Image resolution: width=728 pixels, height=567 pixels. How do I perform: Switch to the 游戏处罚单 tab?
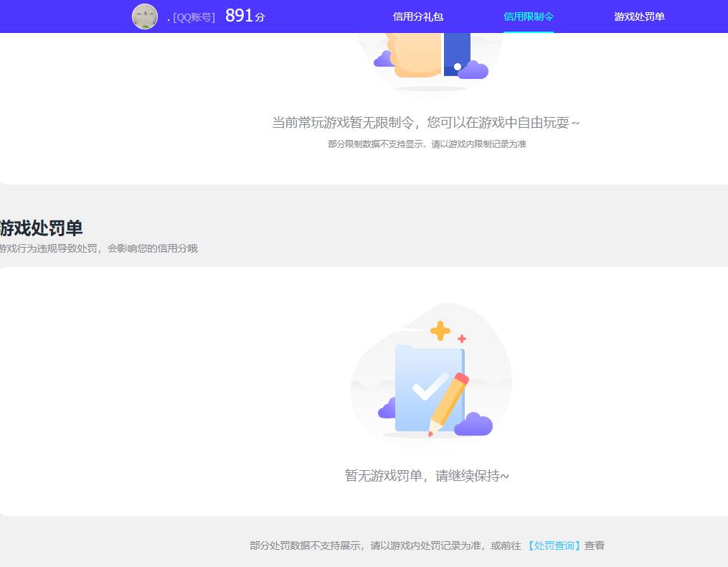(640, 16)
